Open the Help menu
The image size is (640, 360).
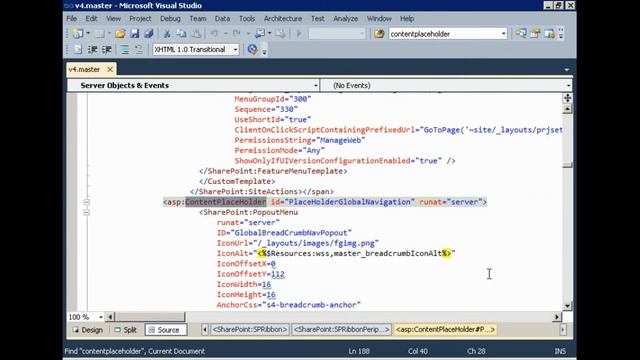pos(407,19)
